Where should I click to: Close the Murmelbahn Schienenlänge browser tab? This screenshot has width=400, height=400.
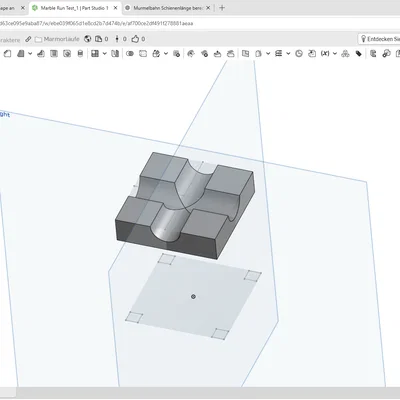tap(208, 8)
